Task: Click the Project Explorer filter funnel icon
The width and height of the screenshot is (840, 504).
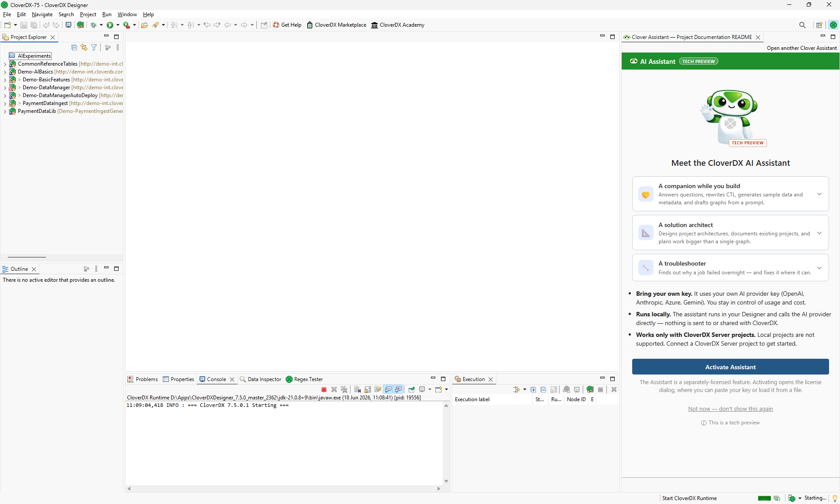Action: click(94, 47)
